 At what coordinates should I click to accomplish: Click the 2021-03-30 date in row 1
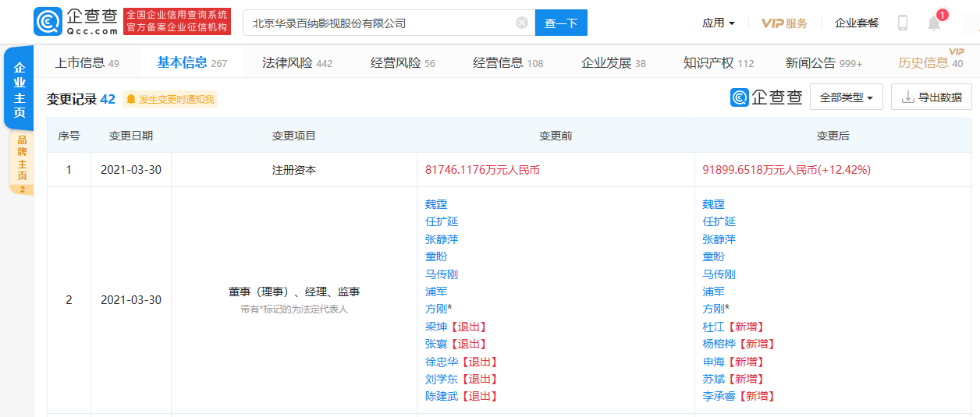click(131, 169)
